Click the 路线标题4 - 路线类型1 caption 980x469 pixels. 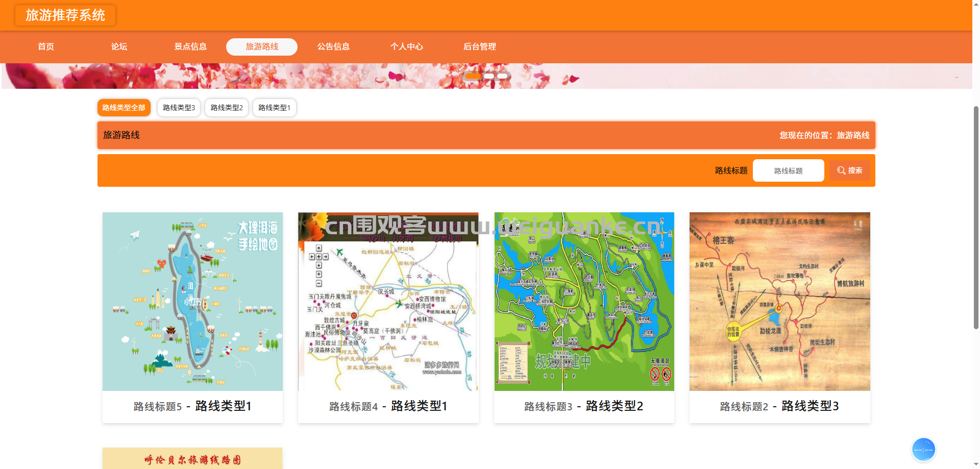point(388,406)
